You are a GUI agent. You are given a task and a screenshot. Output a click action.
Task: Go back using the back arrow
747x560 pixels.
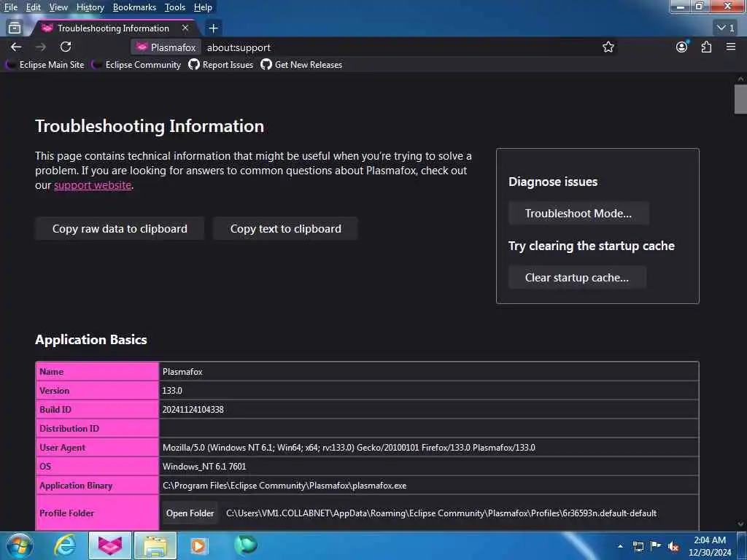click(16, 47)
